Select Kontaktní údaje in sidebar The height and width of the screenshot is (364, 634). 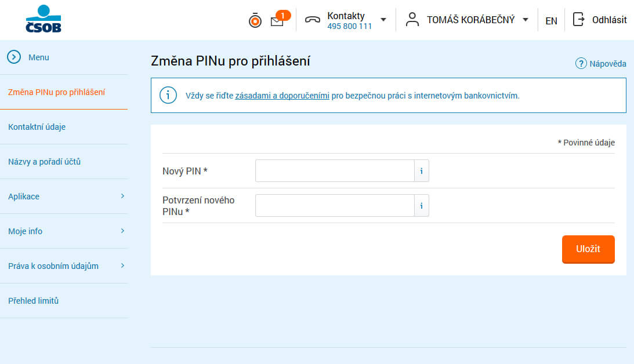click(37, 127)
